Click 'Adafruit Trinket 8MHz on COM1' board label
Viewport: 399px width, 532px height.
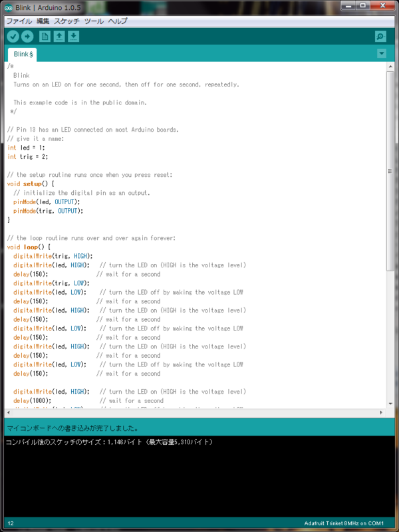[344, 523]
